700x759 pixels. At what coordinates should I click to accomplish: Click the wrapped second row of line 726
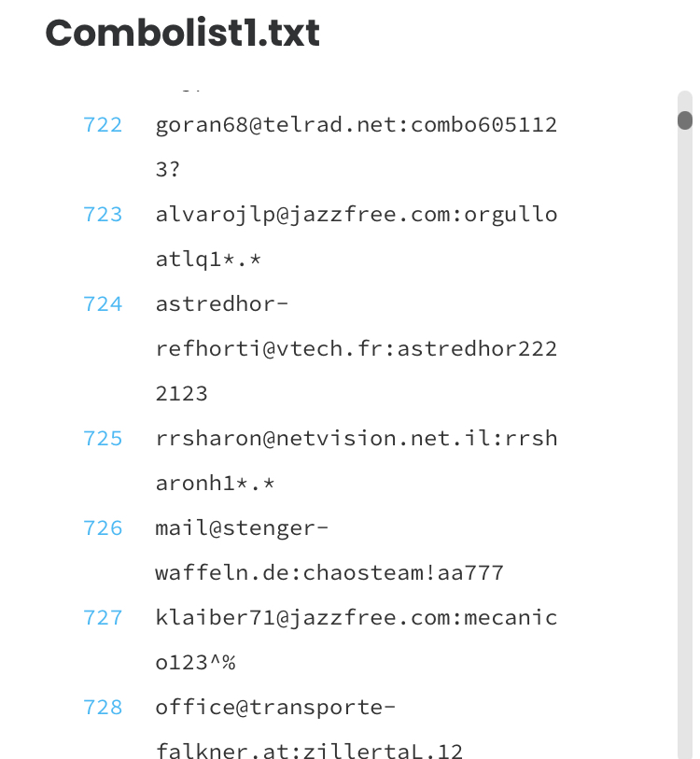[329, 573]
